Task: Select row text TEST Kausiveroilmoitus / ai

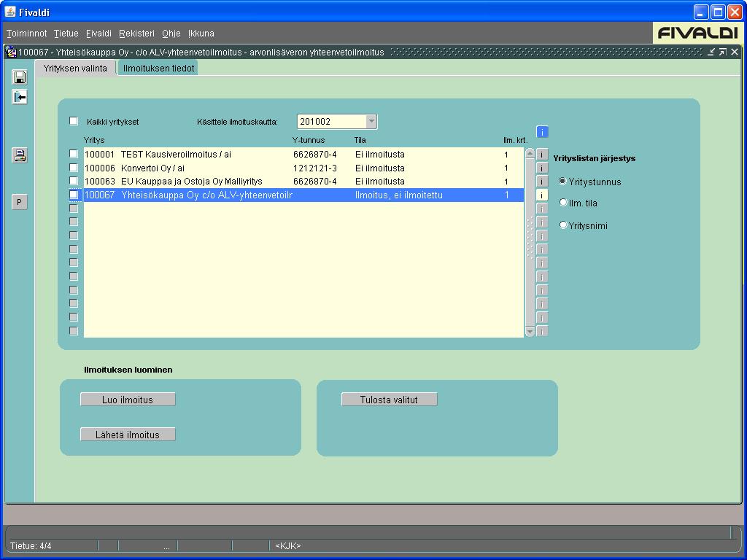Action: 176,155
